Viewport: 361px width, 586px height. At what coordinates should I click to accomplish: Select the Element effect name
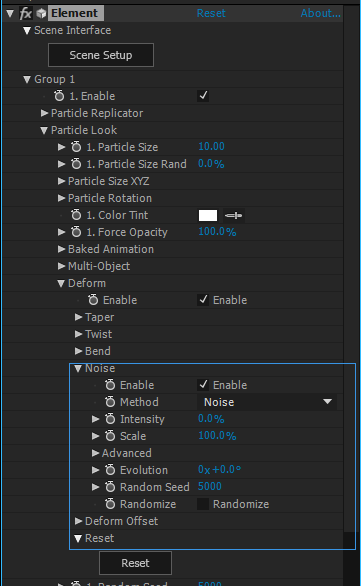coord(75,13)
